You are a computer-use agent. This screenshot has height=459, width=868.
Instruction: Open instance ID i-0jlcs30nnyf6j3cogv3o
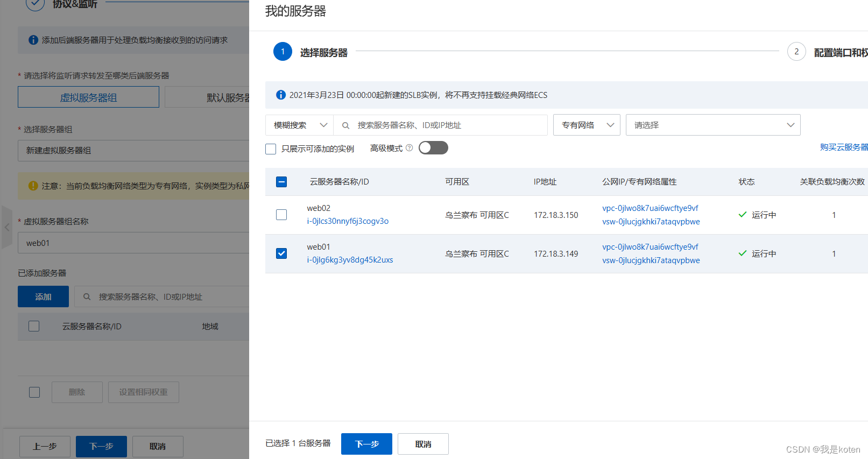[x=348, y=221]
